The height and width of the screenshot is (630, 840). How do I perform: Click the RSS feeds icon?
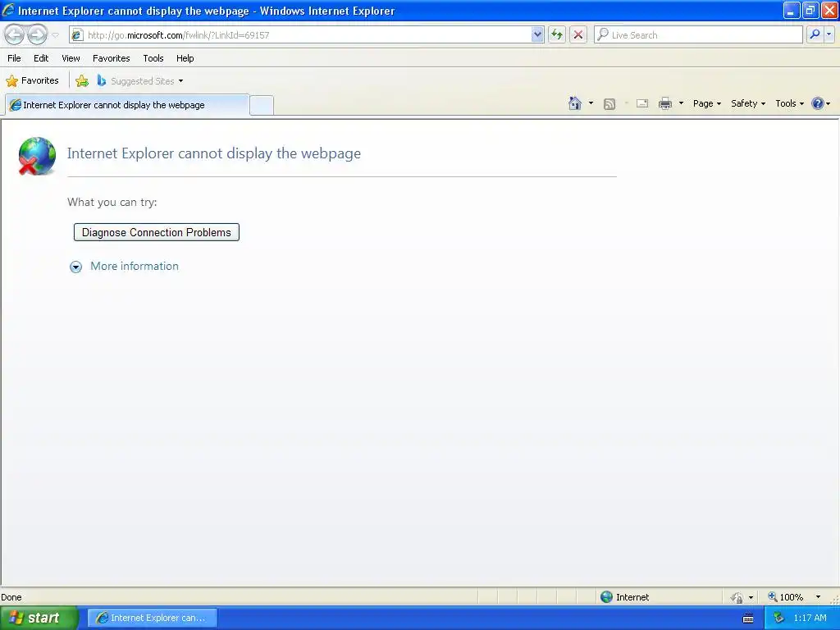(x=609, y=103)
